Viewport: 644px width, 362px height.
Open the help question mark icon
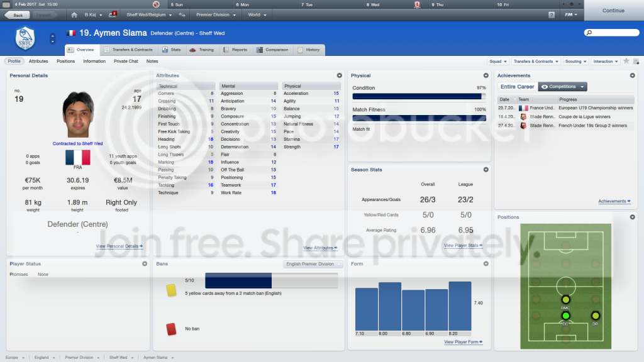coord(551,15)
